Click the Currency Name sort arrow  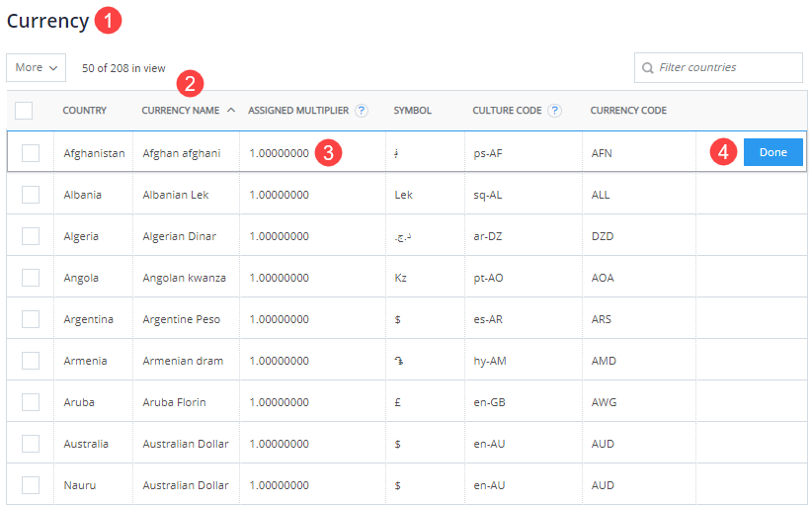click(231, 110)
